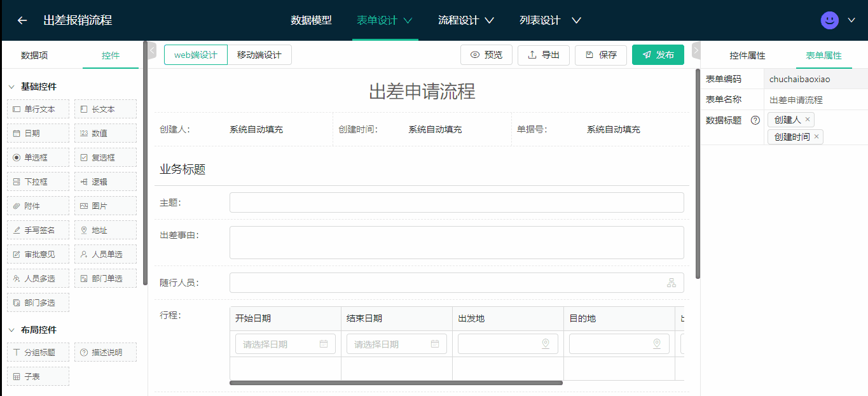Add the 审批意见 control
Screen dimensions: 868x396
coord(38,254)
